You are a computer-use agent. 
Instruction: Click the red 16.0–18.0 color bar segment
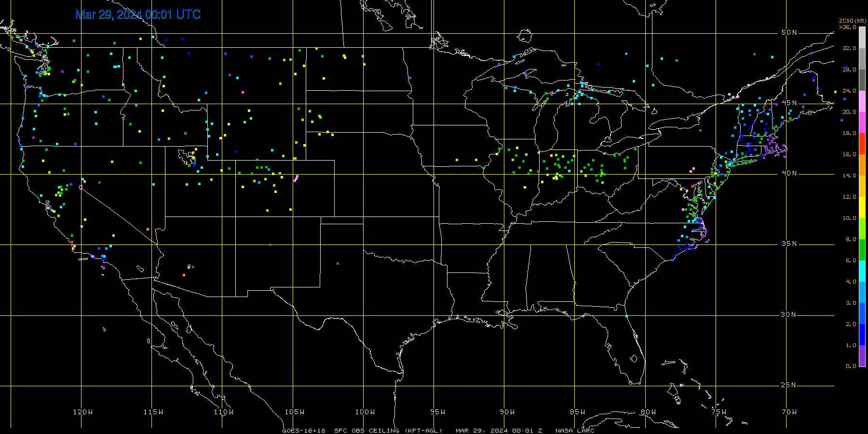click(862, 144)
